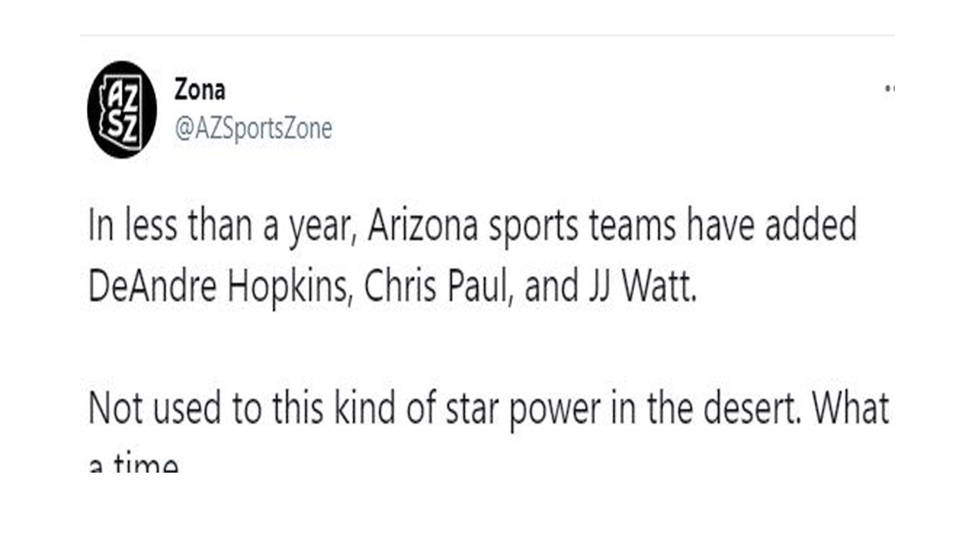
Task: Click the word 'What' ending the line
Action: pyautogui.click(x=850, y=409)
